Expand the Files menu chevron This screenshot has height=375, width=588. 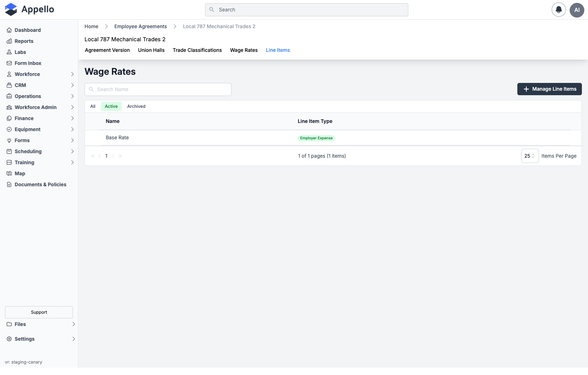point(73,324)
